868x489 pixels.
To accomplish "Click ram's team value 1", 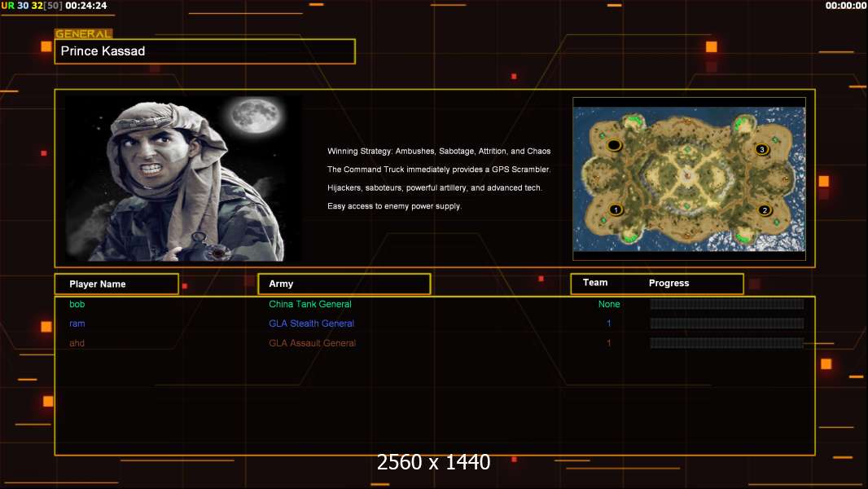I will 608,324.
